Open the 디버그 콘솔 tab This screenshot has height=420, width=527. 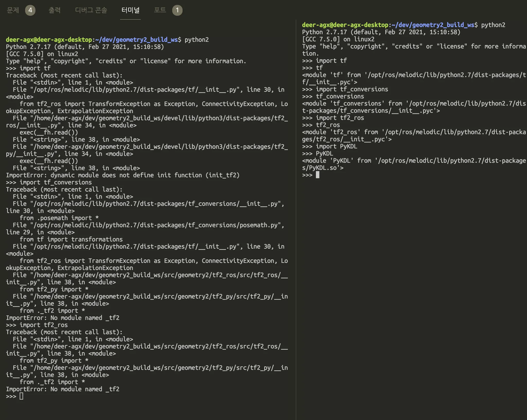[x=91, y=10]
